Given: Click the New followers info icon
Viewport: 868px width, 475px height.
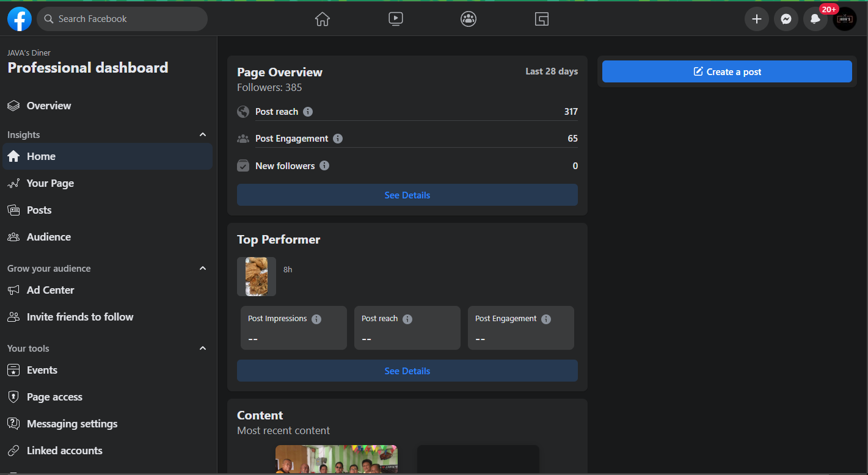Looking at the screenshot, I should pyautogui.click(x=324, y=165).
